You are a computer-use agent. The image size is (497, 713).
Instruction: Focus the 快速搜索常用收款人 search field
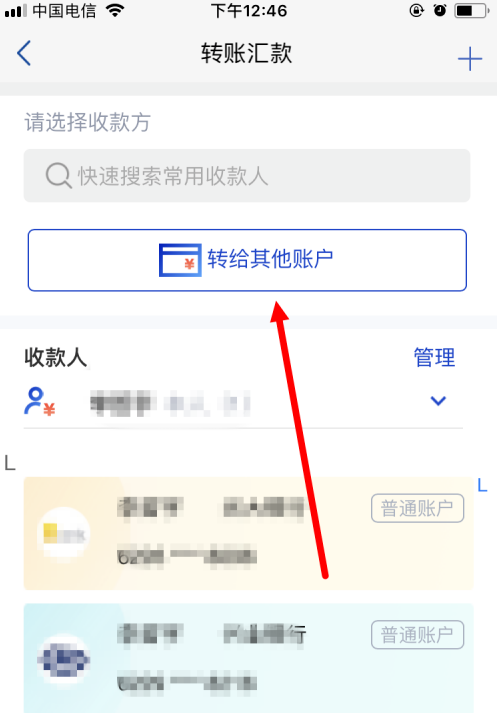click(x=247, y=176)
